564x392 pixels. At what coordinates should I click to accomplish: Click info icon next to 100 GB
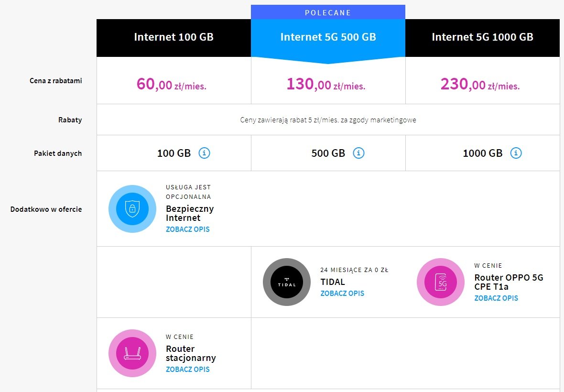point(204,153)
